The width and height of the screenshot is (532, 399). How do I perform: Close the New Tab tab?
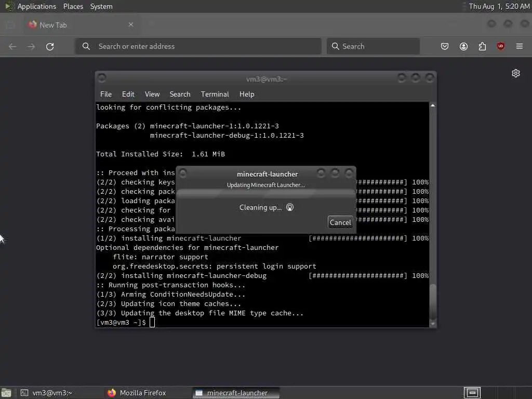point(131,24)
